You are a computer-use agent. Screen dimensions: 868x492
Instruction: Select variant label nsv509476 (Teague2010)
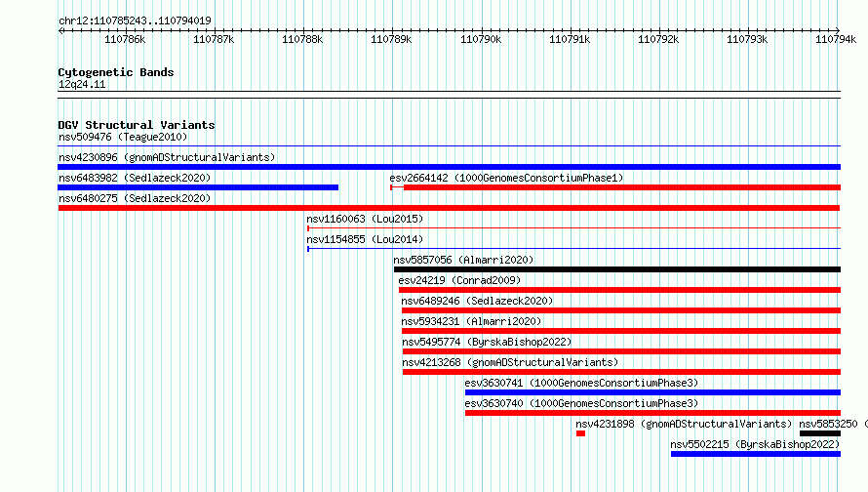[123, 137]
